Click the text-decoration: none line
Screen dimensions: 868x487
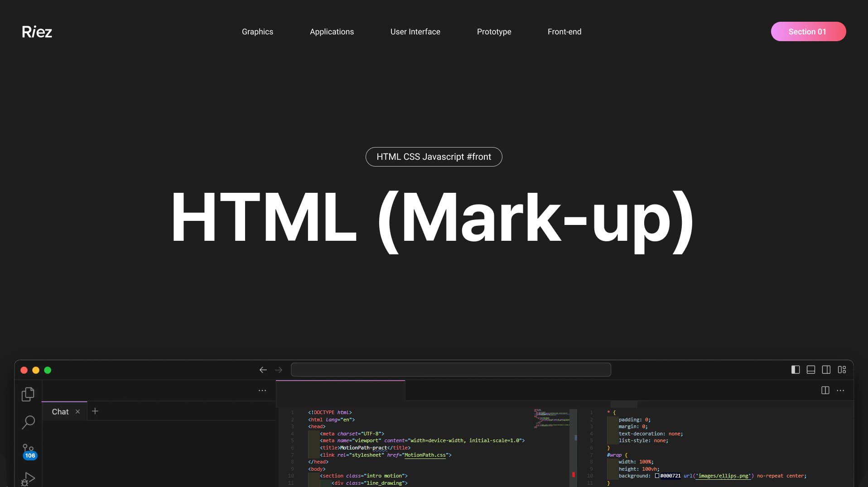pos(651,434)
